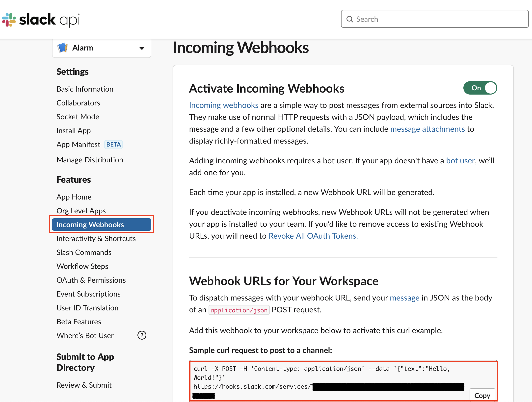Select Incoming Webhooks in sidebar
This screenshot has height=402, width=532.
point(102,225)
